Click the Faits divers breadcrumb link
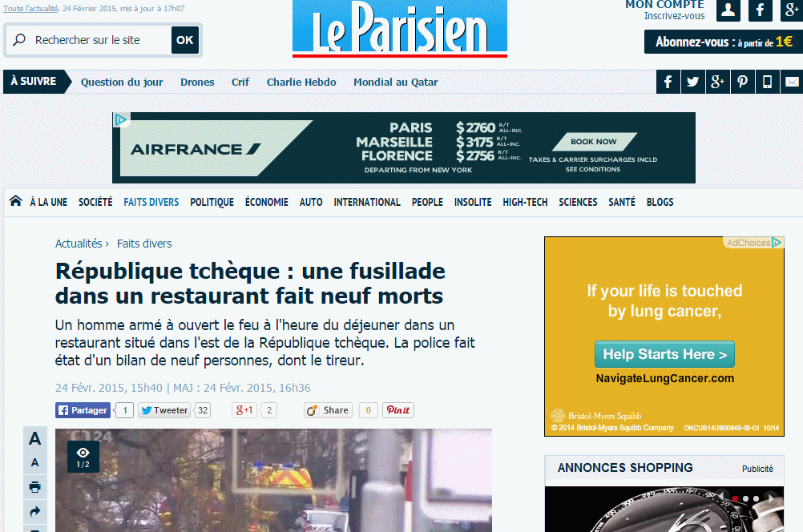 [144, 244]
